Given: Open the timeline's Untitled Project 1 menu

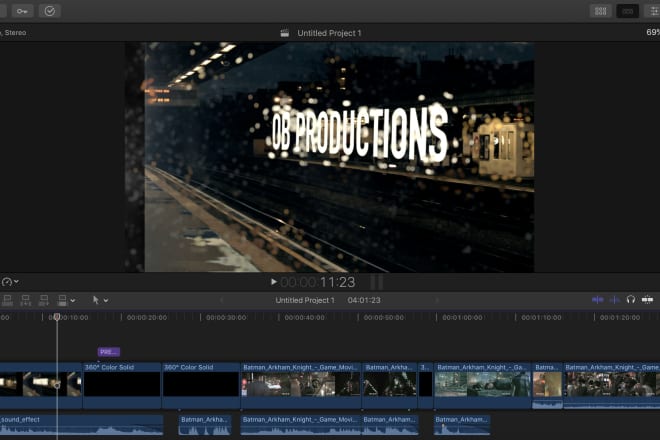Looking at the screenshot, I should [x=305, y=300].
